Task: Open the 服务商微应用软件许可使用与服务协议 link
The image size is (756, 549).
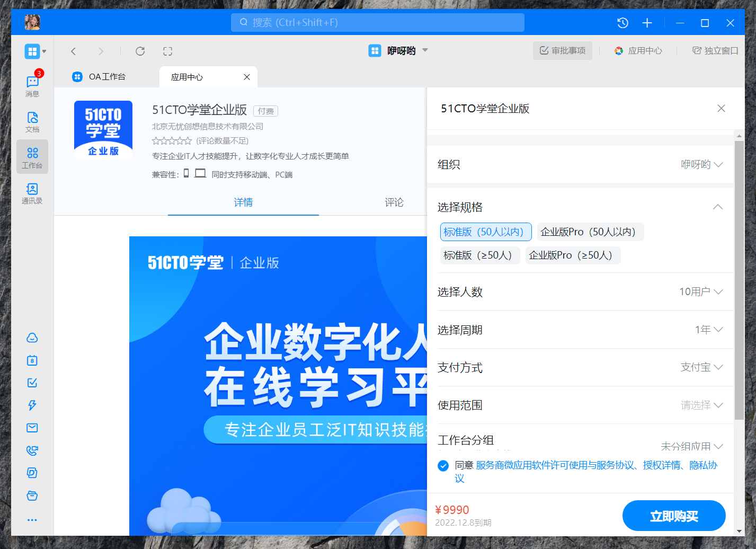Action: click(x=555, y=465)
